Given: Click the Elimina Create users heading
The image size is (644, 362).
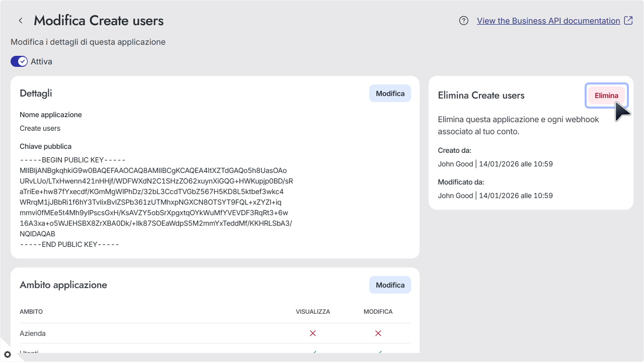Looking at the screenshot, I should [x=481, y=96].
